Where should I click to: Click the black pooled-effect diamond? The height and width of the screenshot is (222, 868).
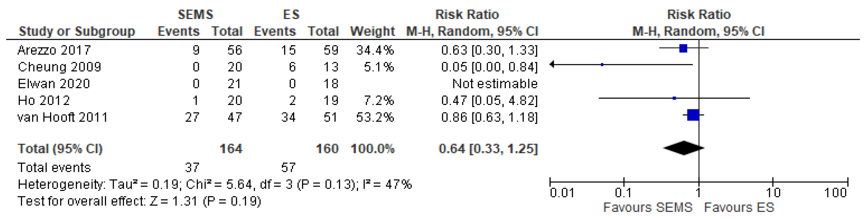[x=684, y=148]
